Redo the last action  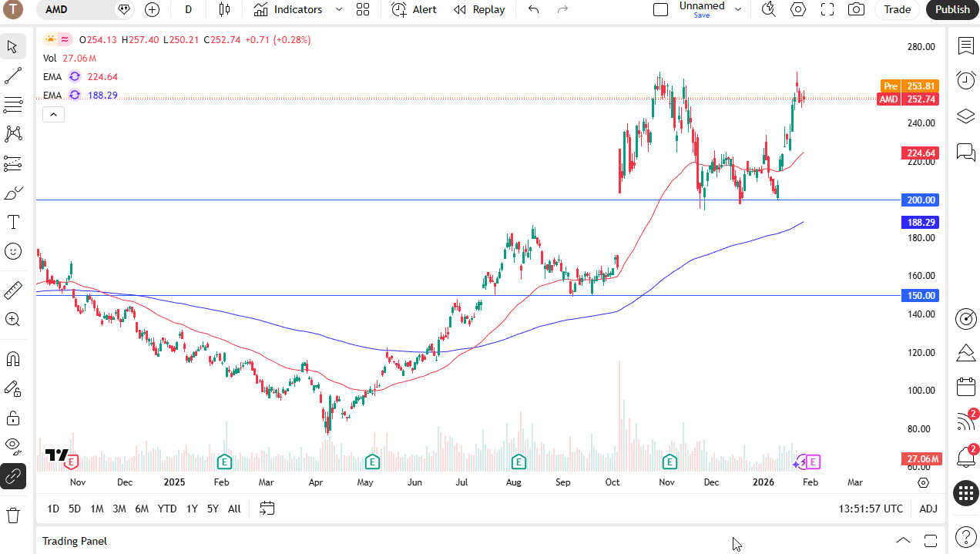(562, 9)
